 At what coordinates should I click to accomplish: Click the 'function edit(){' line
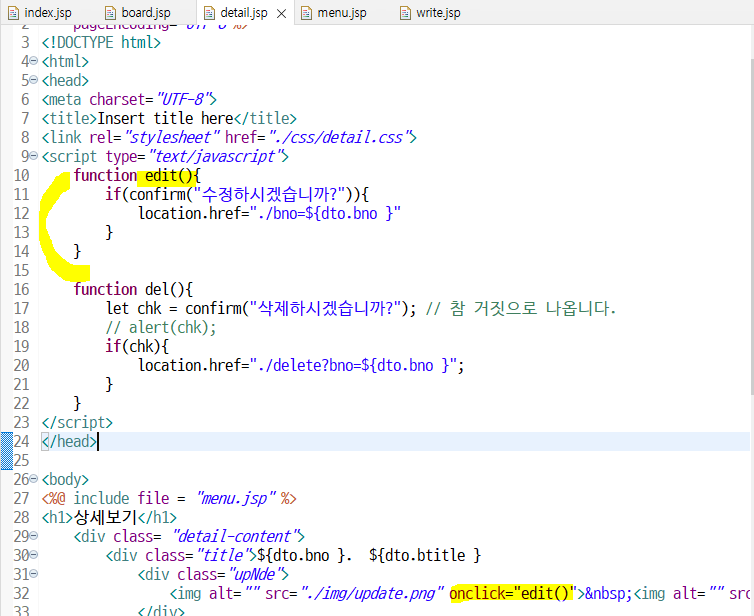click(x=137, y=175)
